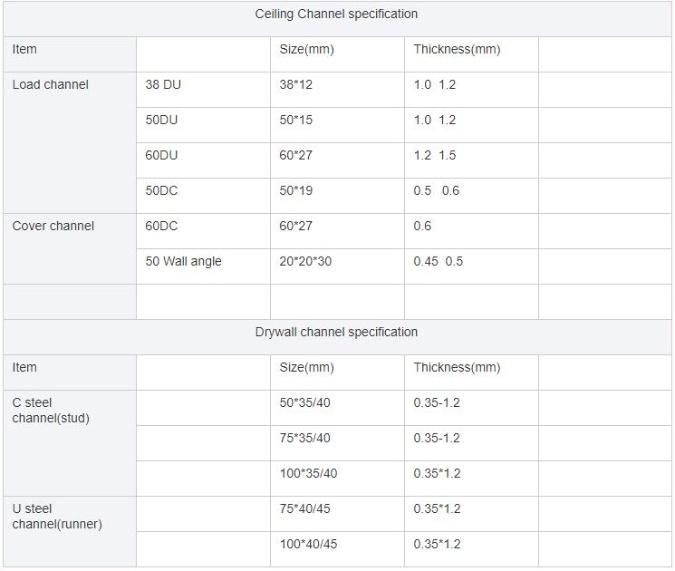Click the 0.35-1.2 thickness in first stud row
Screen dimensions: 675x571
coord(437,403)
